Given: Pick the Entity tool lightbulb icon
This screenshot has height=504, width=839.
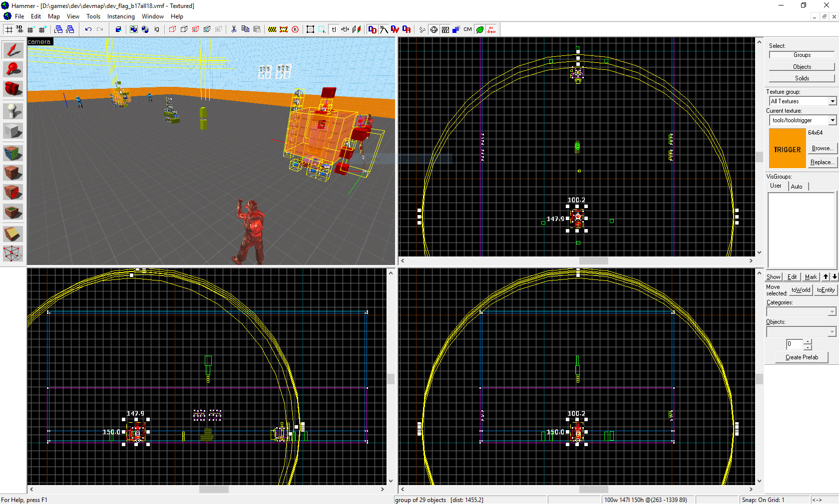Looking at the screenshot, I should click(13, 110).
